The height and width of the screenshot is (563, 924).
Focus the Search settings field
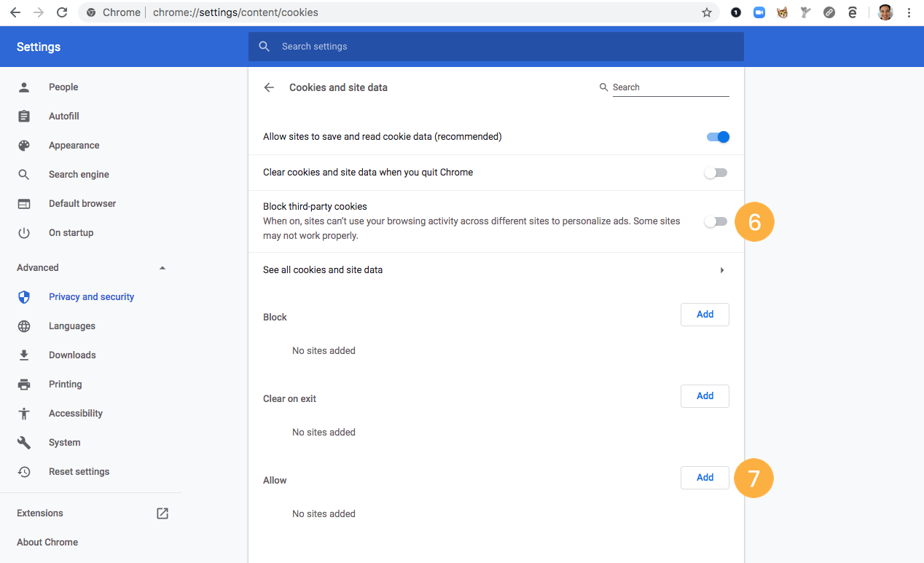point(496,47)
